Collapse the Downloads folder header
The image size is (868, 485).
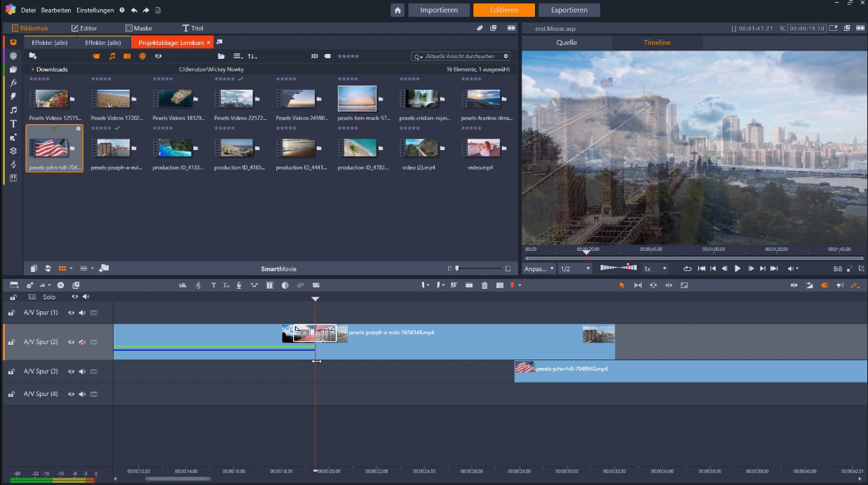(x=32, y=69)
